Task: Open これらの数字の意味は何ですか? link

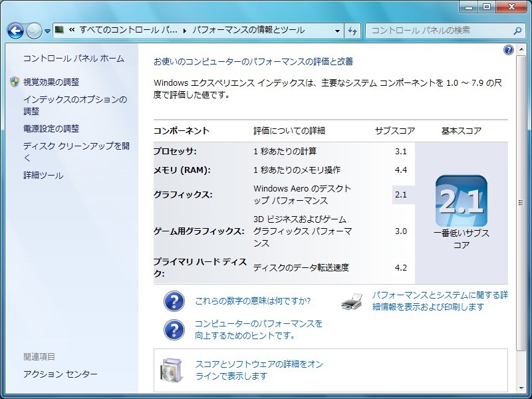Action: (253, 301)
